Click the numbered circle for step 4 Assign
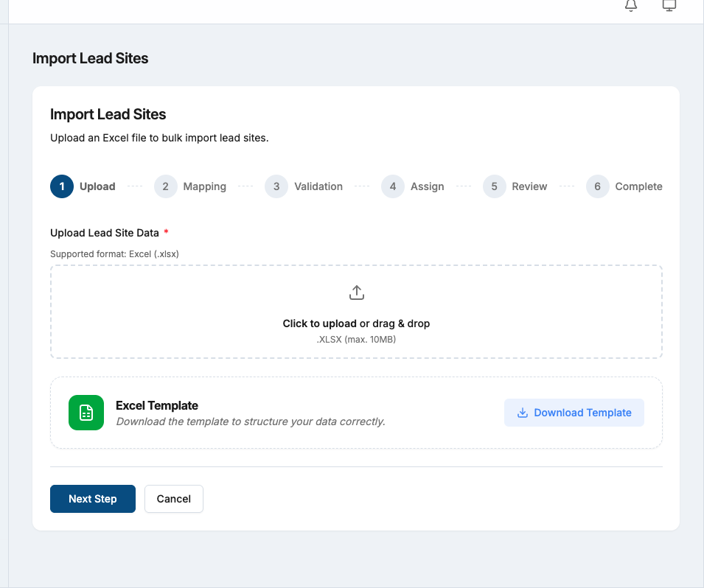This screenshot has width=704, height=588. (x=393, y=186)
